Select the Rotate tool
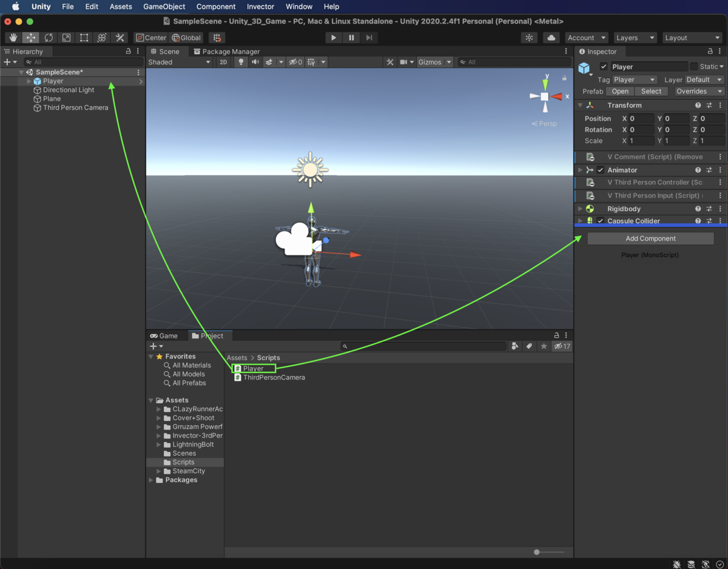Image resolution: width=728 pixels, height=569 pixels. point(49,38)
